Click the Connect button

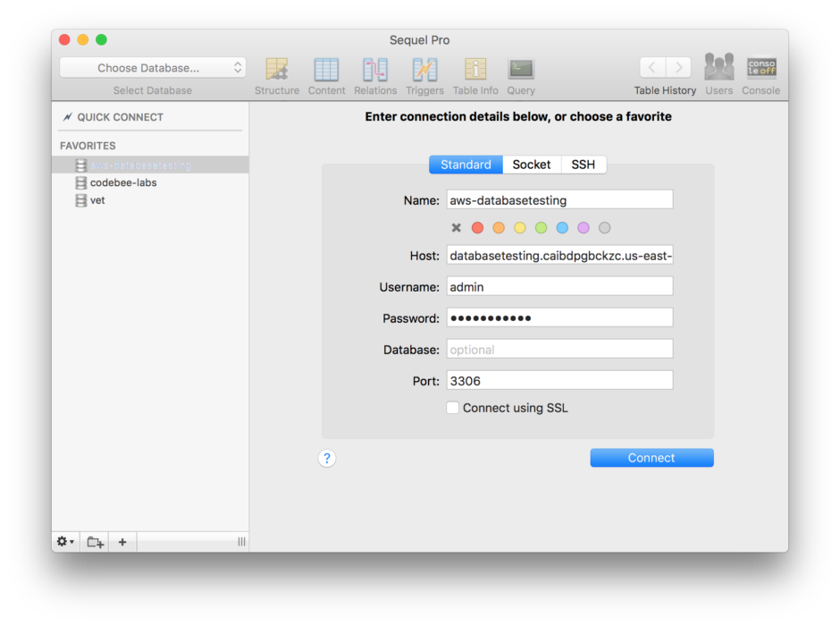tap(651, 458)
